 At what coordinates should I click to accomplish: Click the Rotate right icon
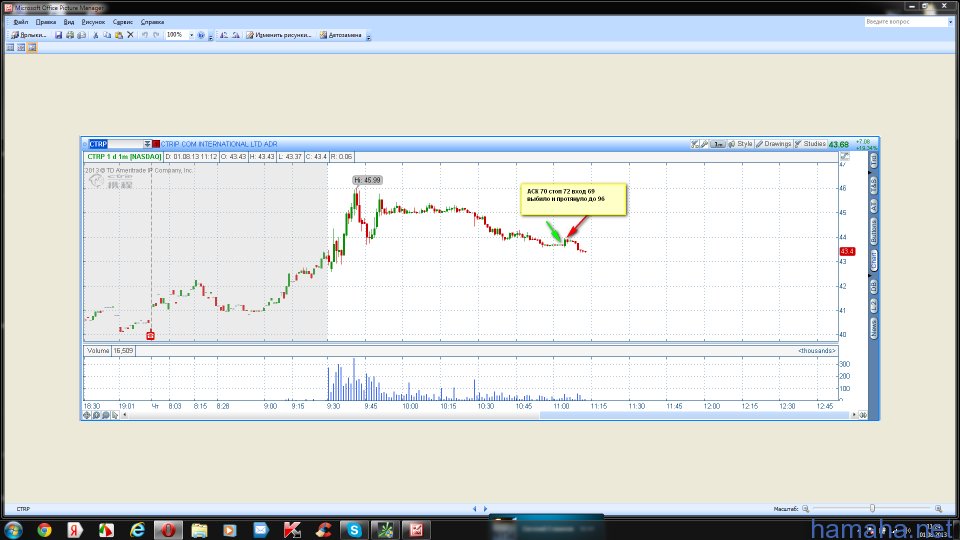coord(236,36)
